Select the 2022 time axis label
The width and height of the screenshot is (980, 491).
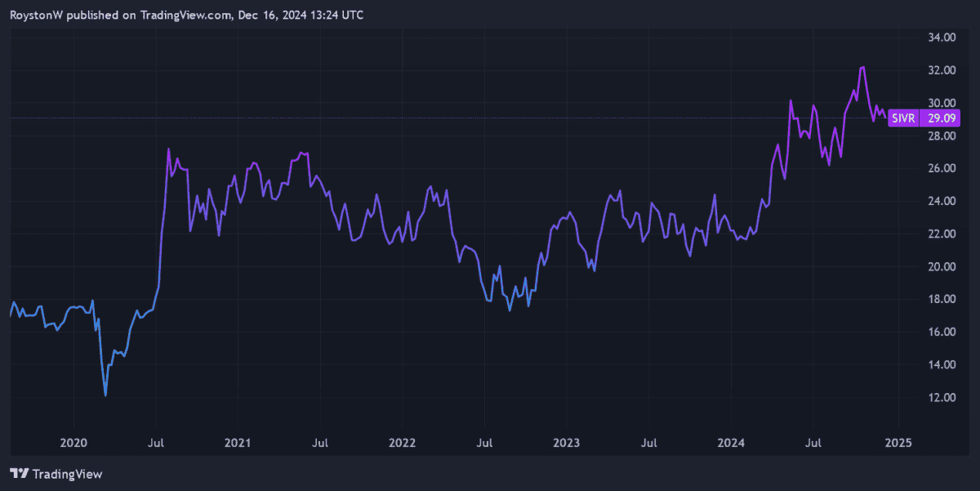402,443
